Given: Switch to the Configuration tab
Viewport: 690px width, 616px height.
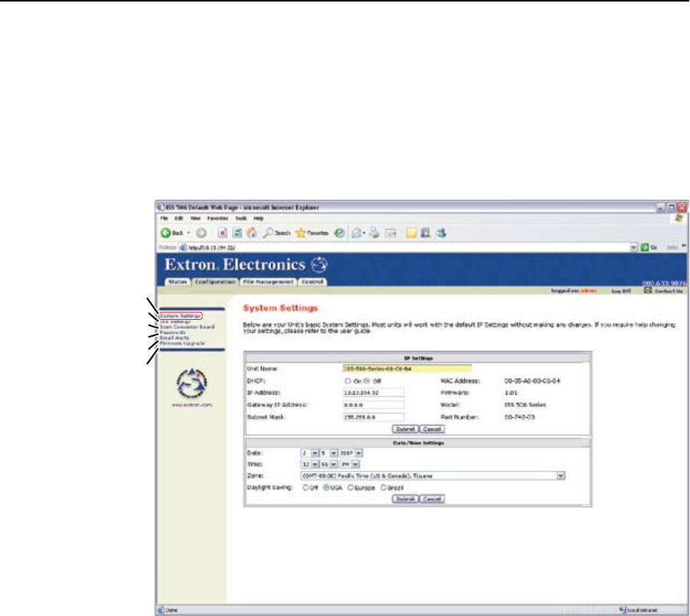Looking at the screenshot, I should 215,282.
